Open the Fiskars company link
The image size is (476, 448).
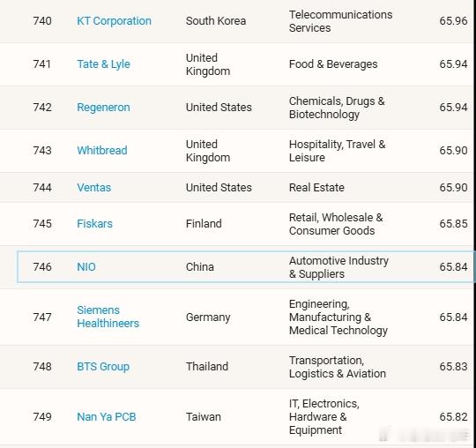94,223
